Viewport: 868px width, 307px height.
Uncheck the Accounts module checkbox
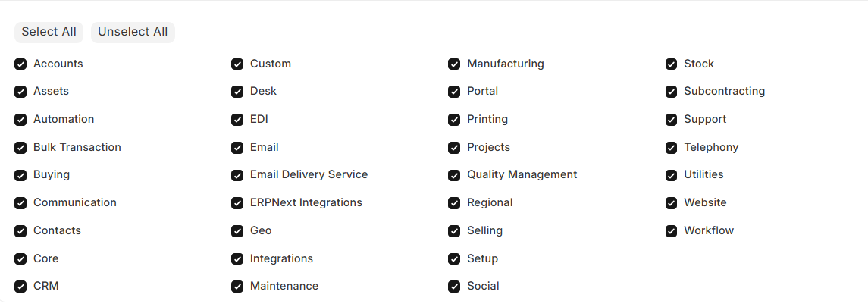click(20, 64)
